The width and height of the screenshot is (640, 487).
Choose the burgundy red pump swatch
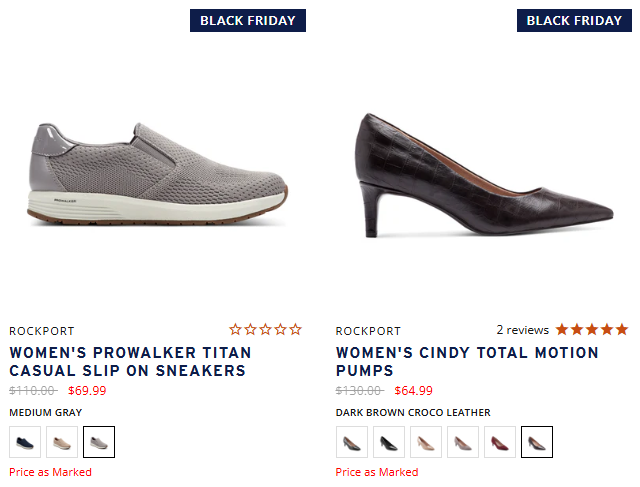click(500, 441)
